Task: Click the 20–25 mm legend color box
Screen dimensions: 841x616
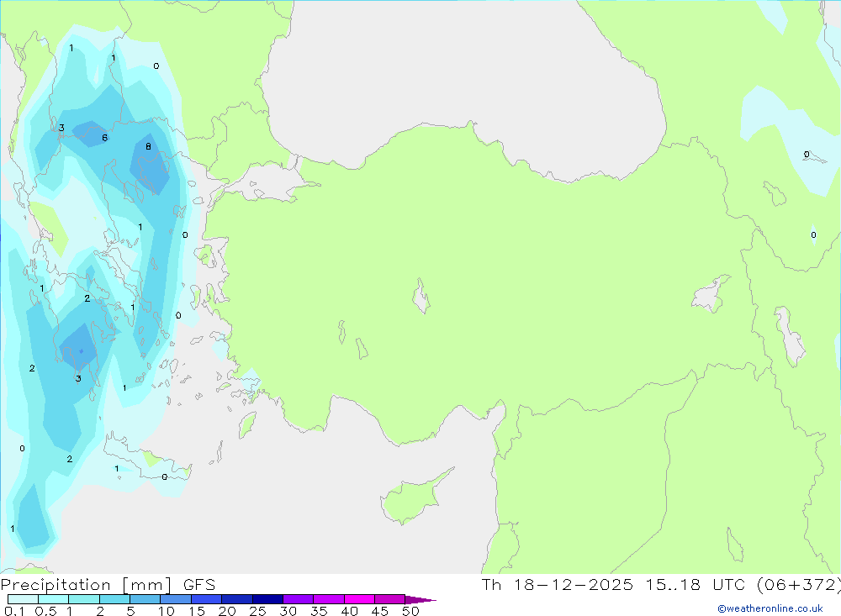Action: (x=236, y=599)
